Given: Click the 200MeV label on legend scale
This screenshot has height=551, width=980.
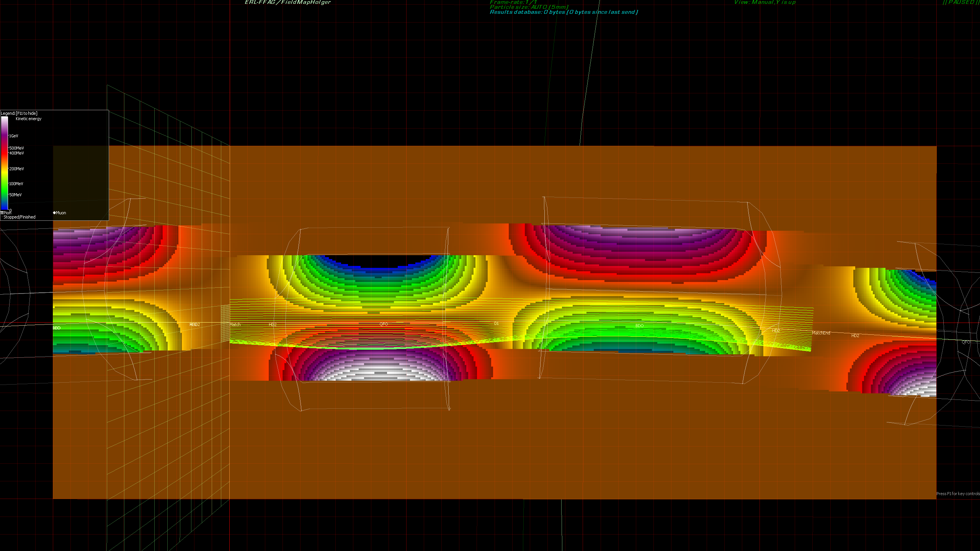Looking at the screenshot, I should [16, 169].
